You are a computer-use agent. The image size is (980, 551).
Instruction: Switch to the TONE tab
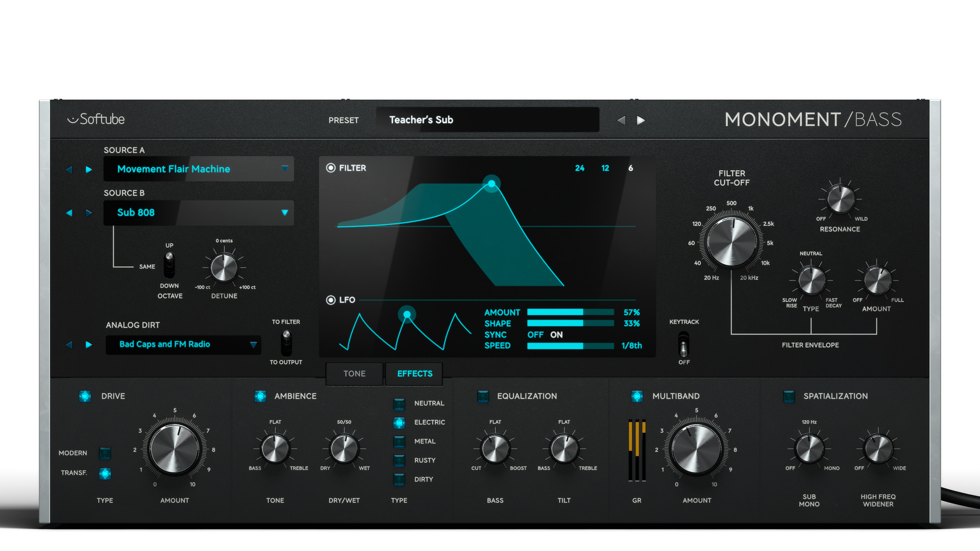(x=354, y=374)
